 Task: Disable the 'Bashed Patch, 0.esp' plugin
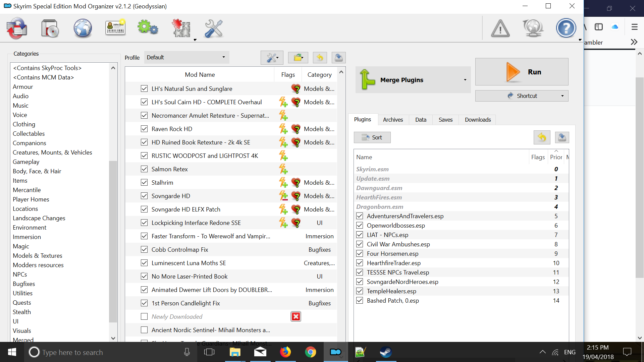(x=359, y=300)
